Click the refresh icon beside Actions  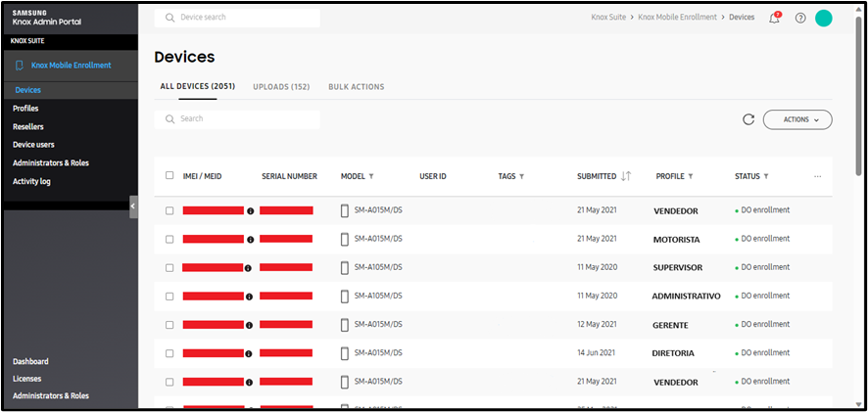point(748,119)
